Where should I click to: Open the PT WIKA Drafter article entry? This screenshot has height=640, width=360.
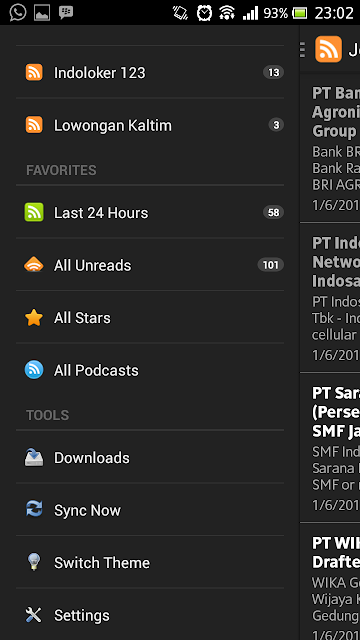(x=330, y=582)
